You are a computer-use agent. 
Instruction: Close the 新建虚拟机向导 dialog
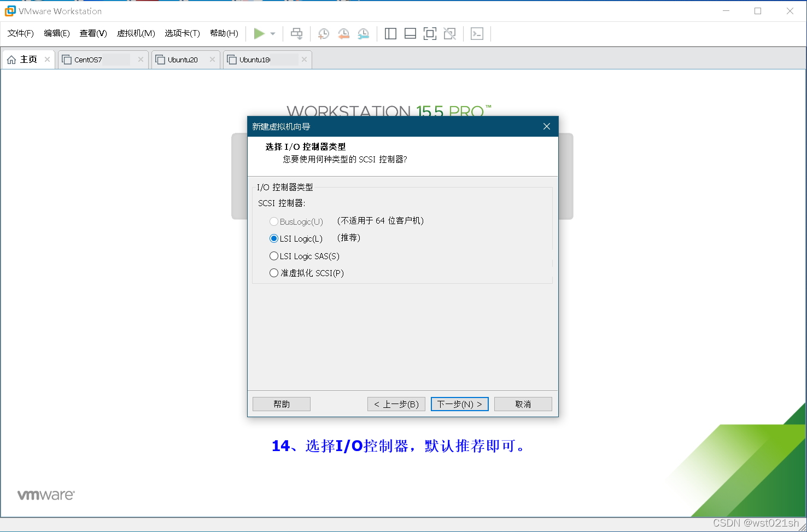coord(546,126)
